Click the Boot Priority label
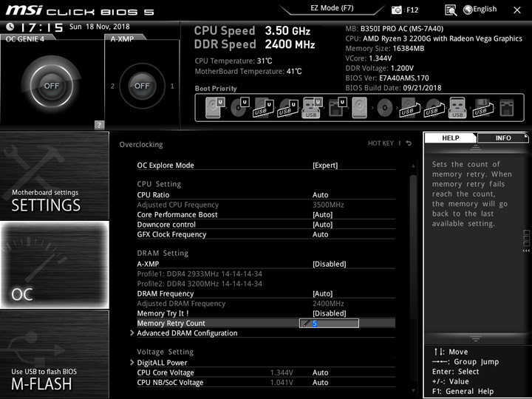 tap(216, 88)
